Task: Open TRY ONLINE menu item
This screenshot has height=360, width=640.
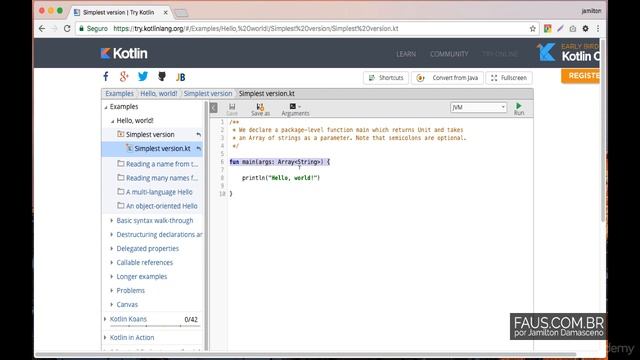Action: [500, 54]
